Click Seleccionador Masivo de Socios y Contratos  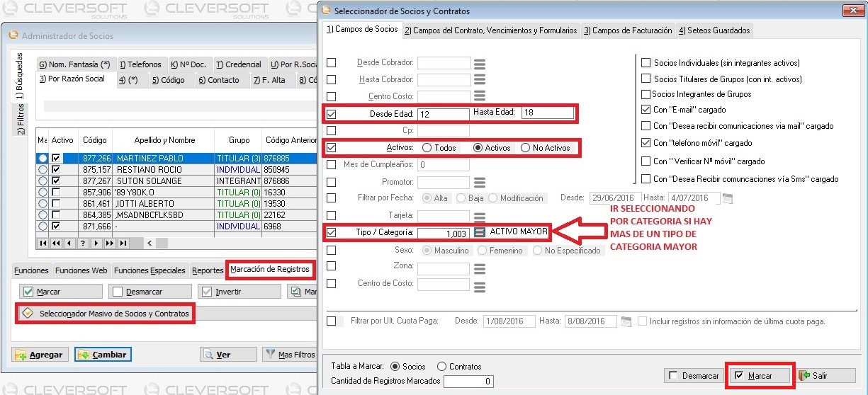(x=106, y=314)
